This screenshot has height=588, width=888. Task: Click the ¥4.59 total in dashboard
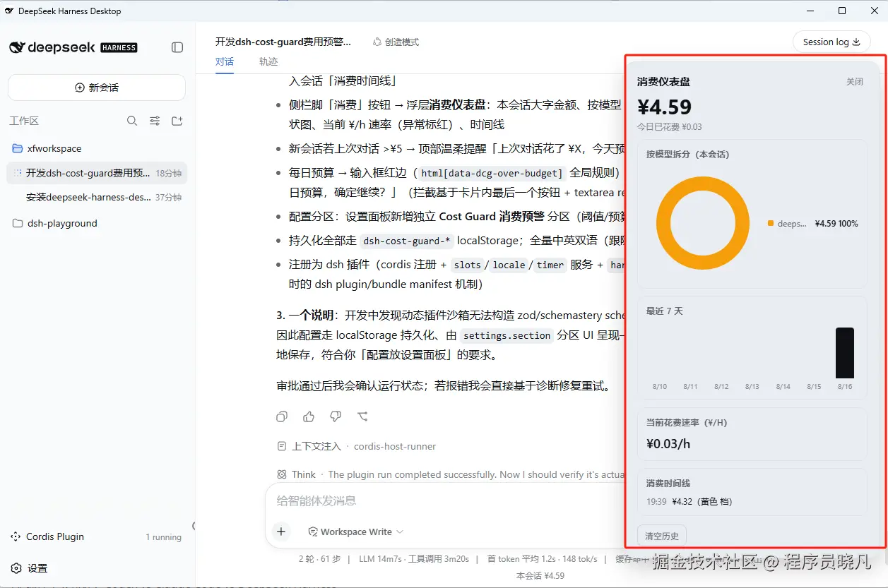(664, 107)
